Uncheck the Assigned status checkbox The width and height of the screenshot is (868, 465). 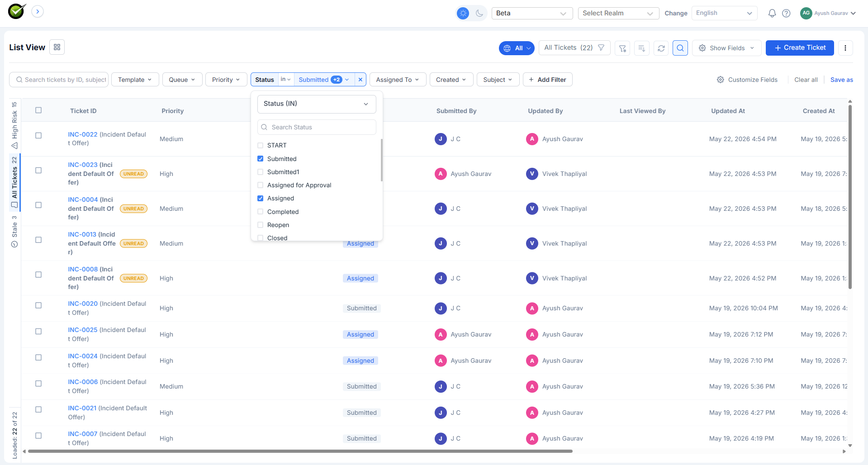click(x=261, y=198)
